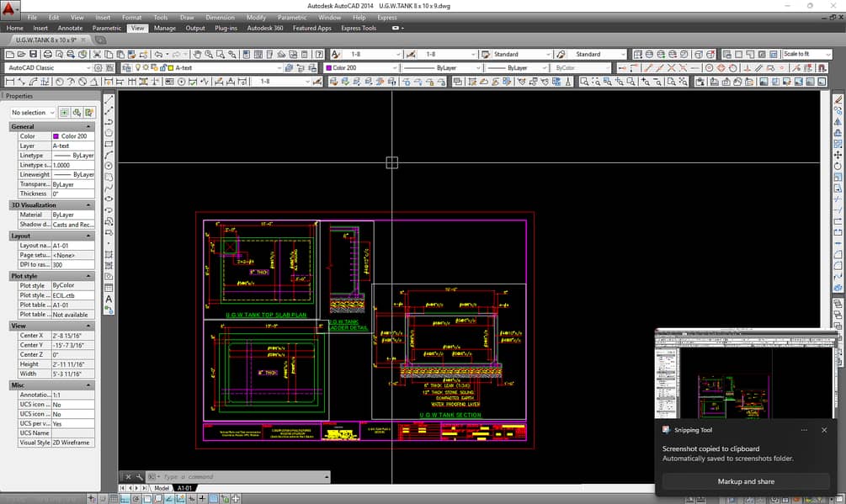Toggle Polar Tracking in status bar

tap(136, 499)
